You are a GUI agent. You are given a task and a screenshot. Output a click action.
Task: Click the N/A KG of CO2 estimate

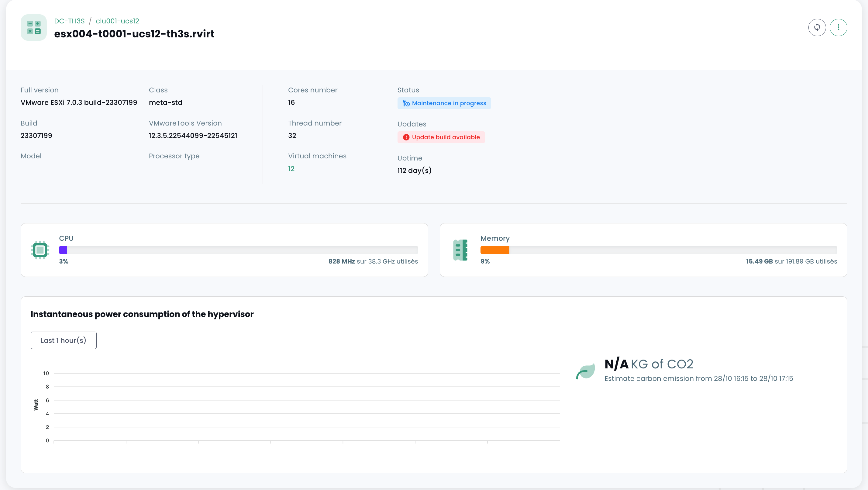coord(649,364)
